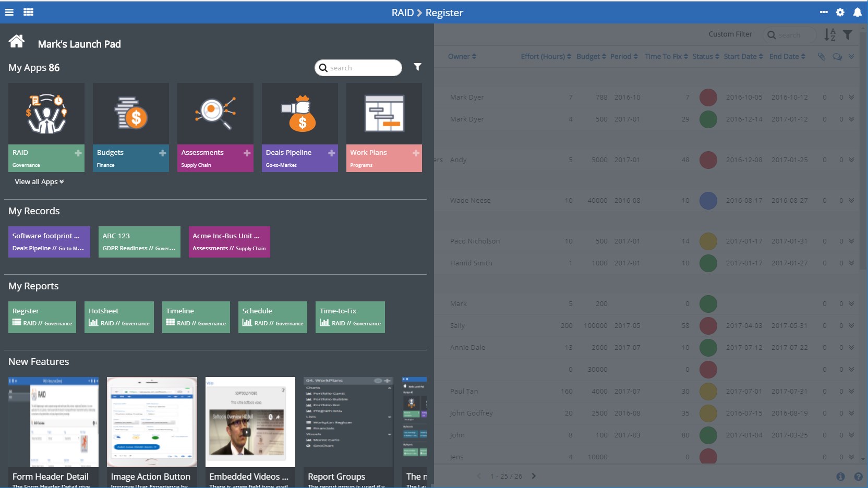Open the settings gear icon
The width and height of the screenshot is (868, 488).
(x=840, y=12)
